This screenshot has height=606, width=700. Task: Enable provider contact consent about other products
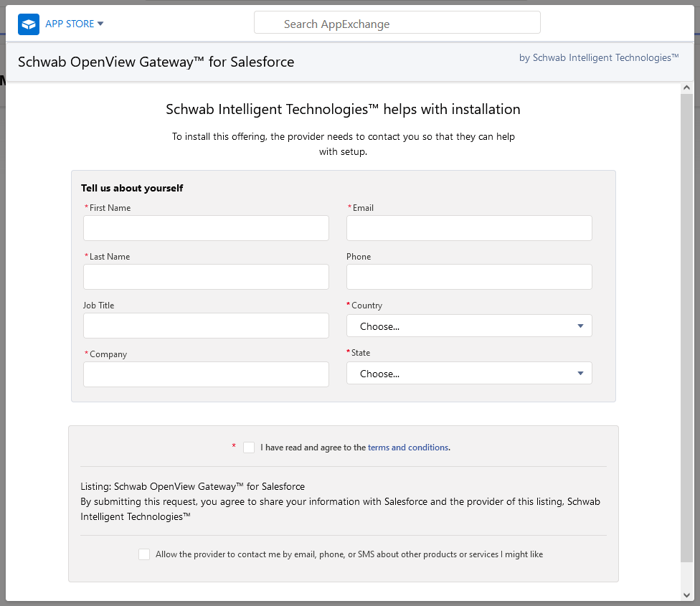click(144, 554)
